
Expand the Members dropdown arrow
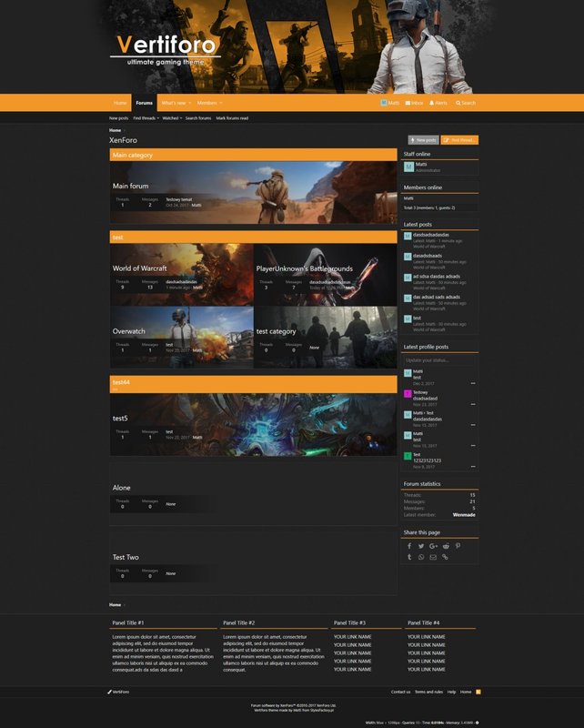pos(221,103)
